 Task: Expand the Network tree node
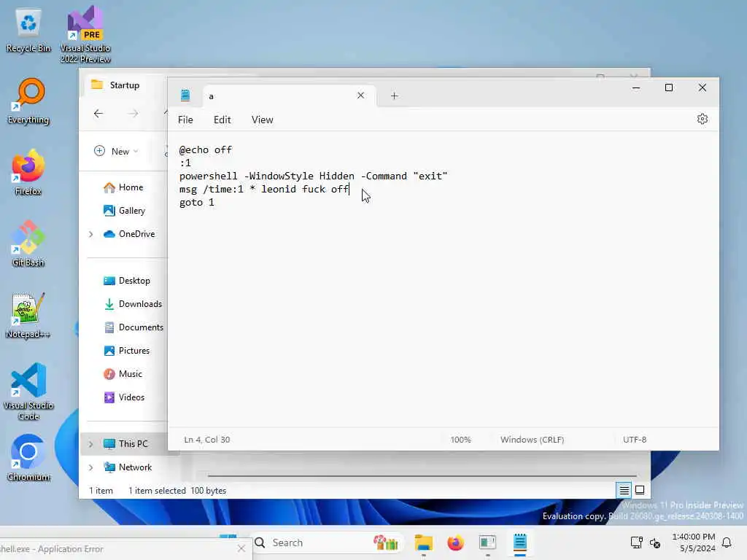(91, 467)
